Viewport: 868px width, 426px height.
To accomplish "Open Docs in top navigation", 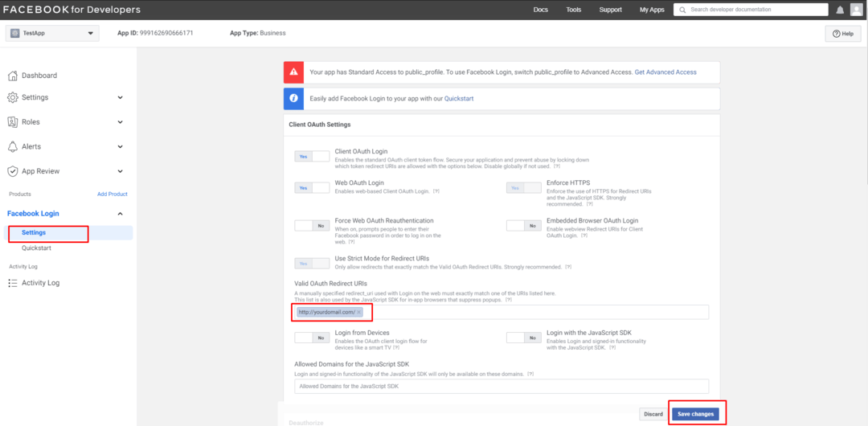I will click(x=540, y=10).
